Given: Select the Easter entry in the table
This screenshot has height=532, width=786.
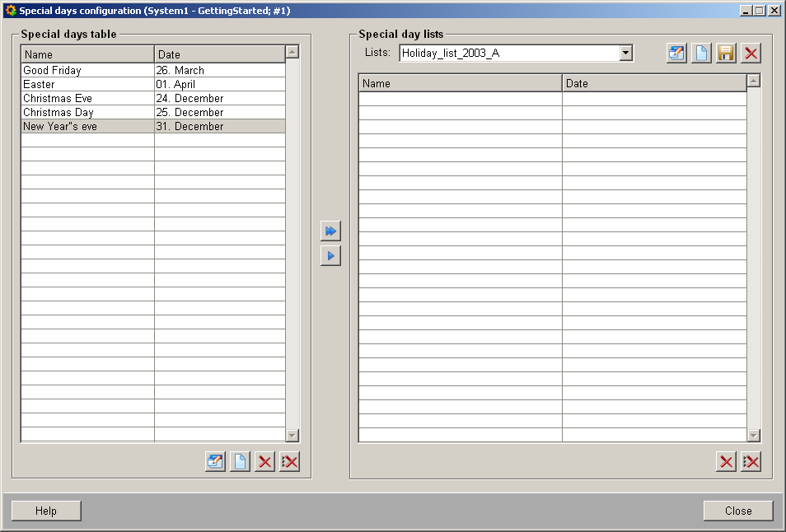Looking at the screenshot, I should pyautogui.click(x=87, y=85).
